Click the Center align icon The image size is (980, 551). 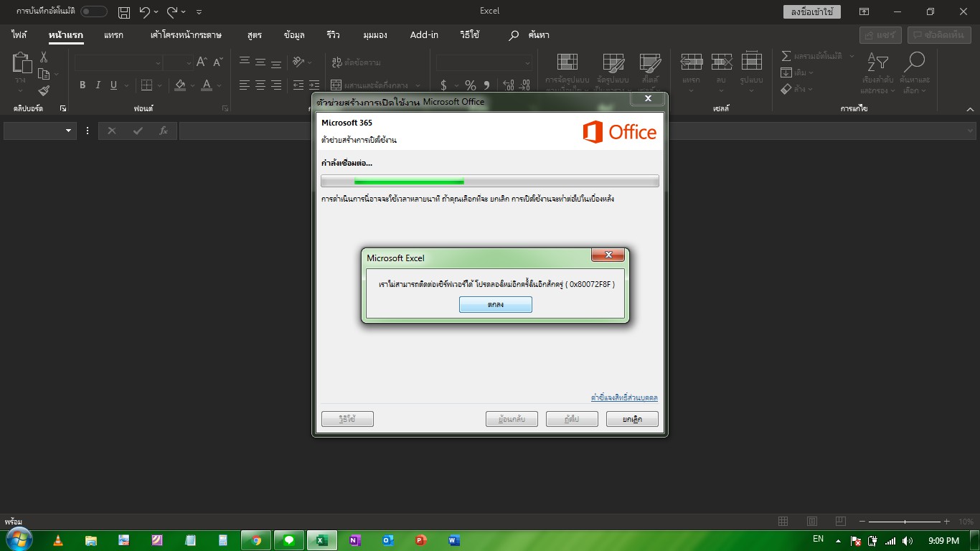tap(260, 85)
